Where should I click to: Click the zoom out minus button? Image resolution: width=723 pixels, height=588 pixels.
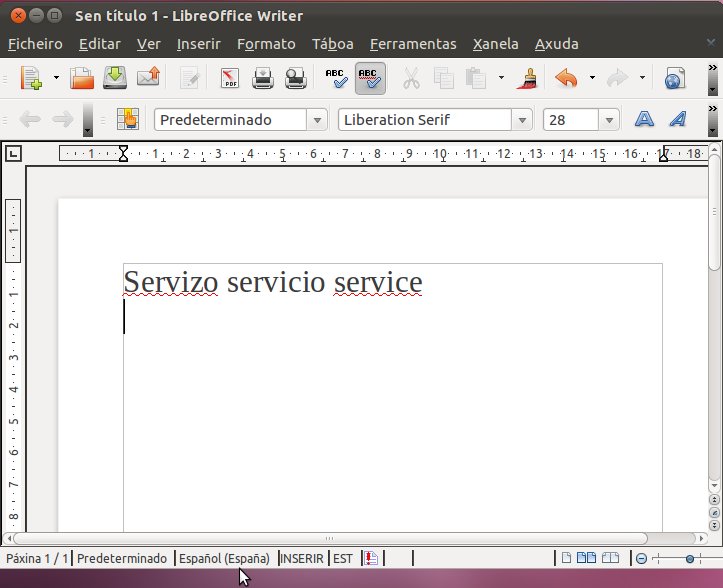point(641,558)
